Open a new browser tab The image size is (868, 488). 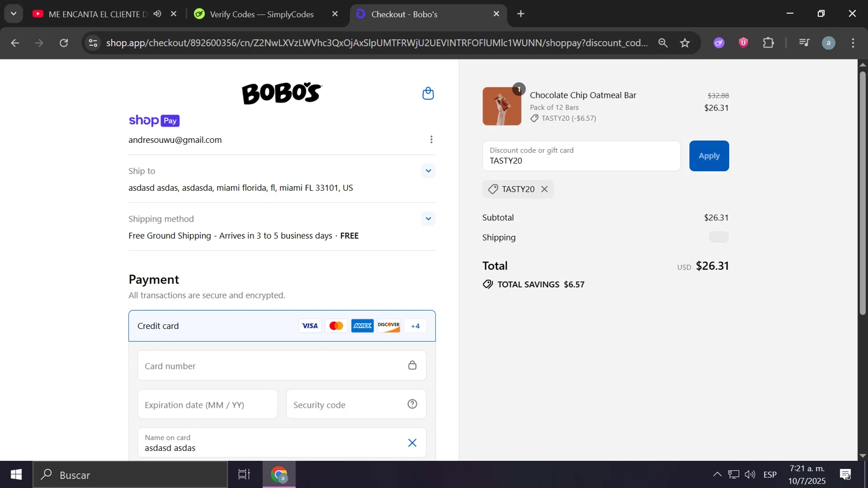pyautogui.click(x=521, y=14)
